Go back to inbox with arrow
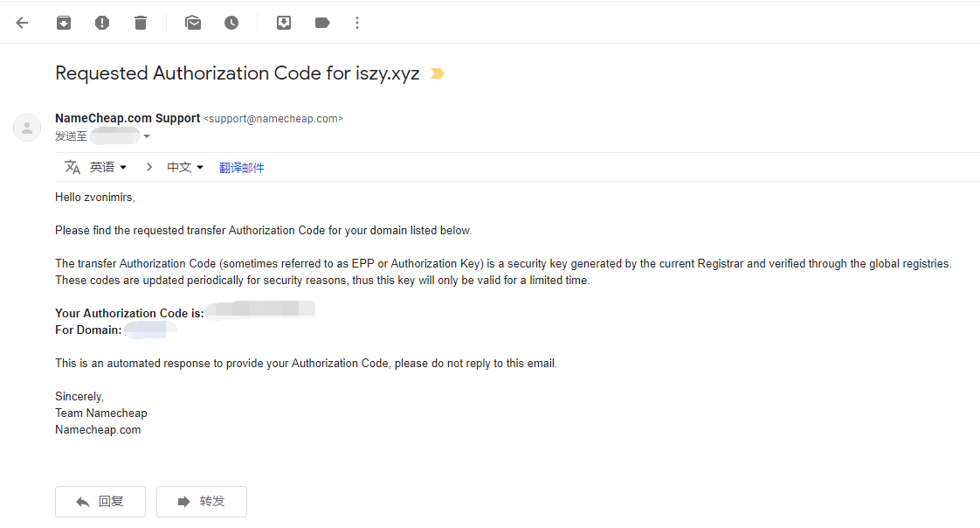This screenshot has width=980, height=528. tap(23, 23)
